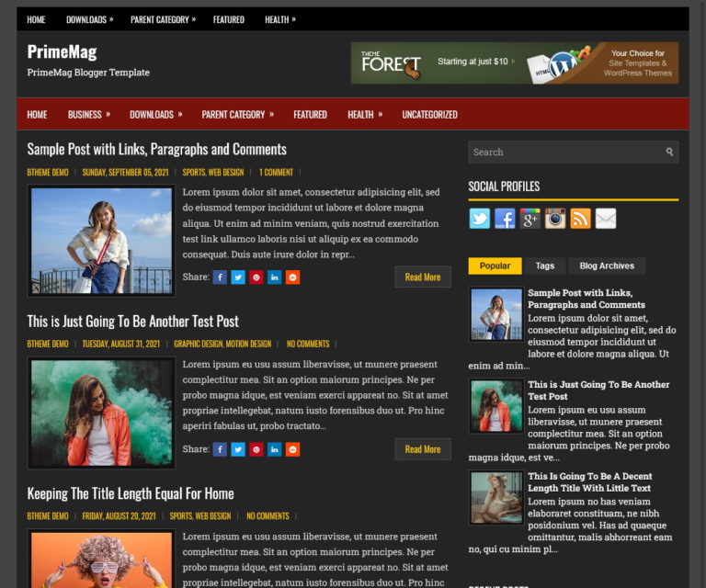This screenshot has height=588, width=706.
Task: Click the search magnifier icon
Action: [669, 153]
